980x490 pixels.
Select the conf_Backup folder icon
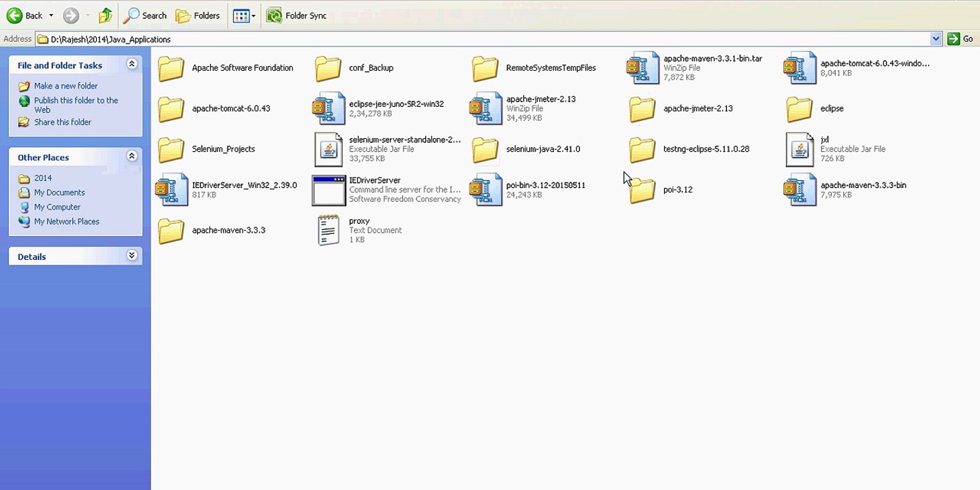328,68
